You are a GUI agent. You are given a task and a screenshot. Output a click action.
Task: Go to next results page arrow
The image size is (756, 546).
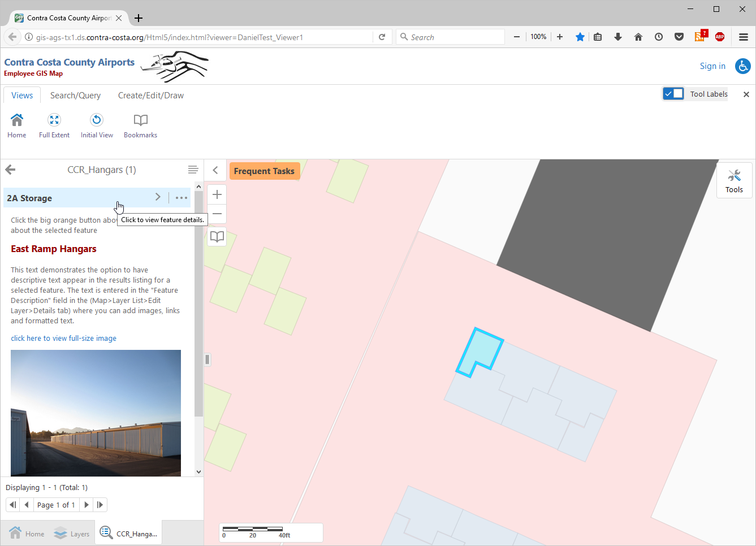(x=87, y=505)
